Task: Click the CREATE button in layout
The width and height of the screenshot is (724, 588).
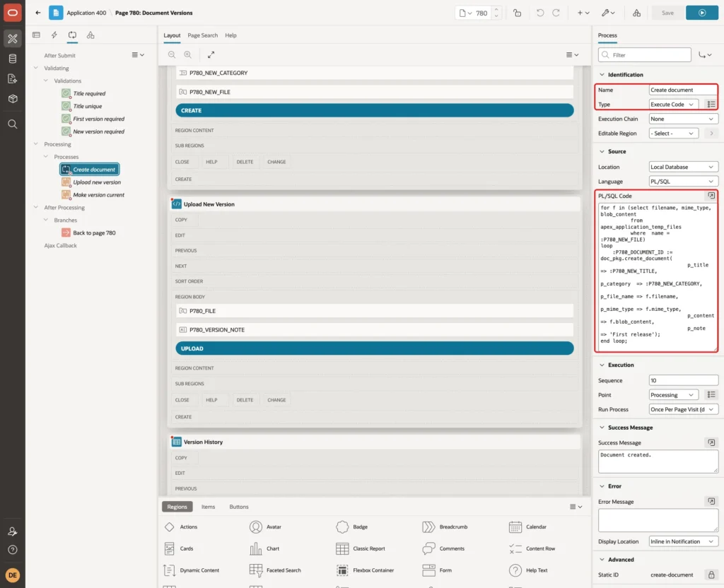Action: click(375, 110)
